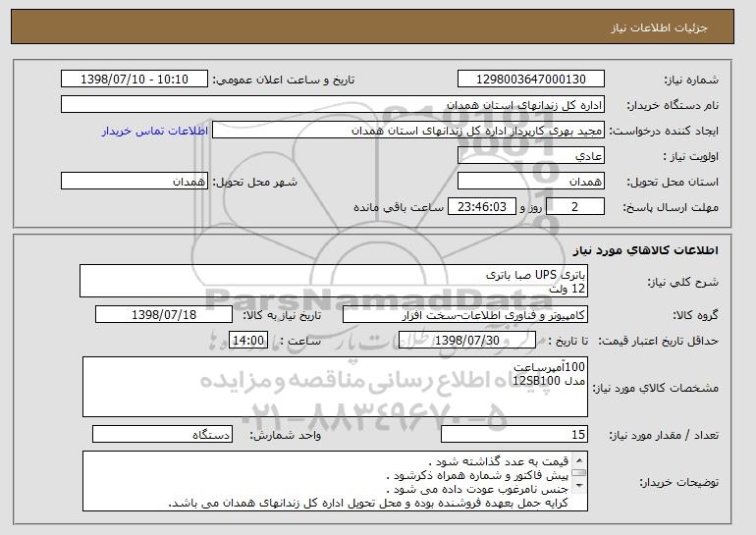Click the buyer notes scrollbar thumb
The image size is (756, 535).
[x=579, y=473]
